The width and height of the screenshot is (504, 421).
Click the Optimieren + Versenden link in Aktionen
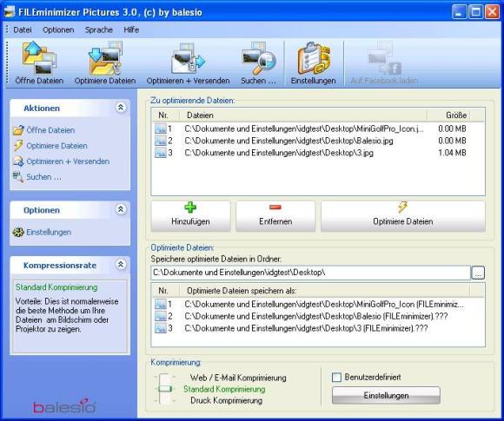pos(68,161)
